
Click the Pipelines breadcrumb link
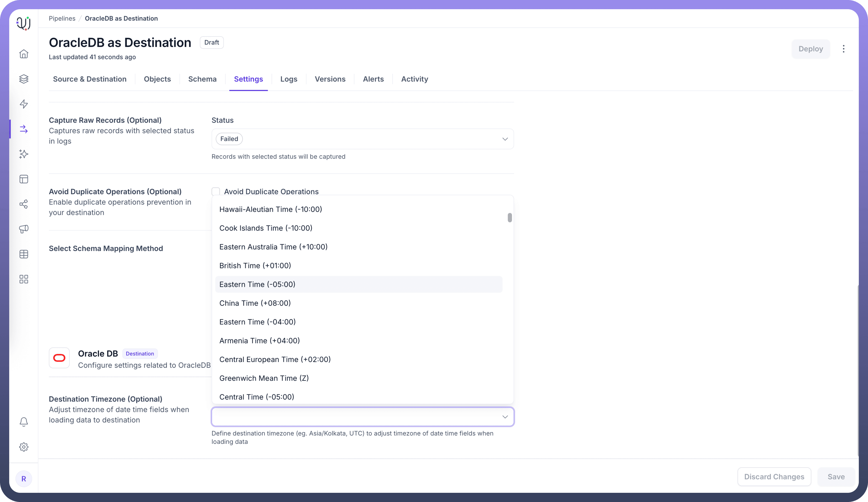(62, 19)
